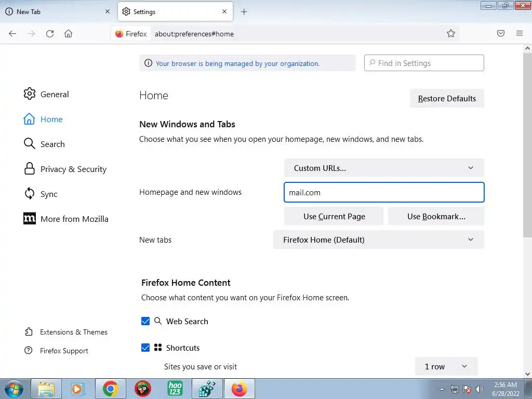Launch Windows Media Player from taskbar
Viewport: 532px width, 399px height.
tap(78, 389)
